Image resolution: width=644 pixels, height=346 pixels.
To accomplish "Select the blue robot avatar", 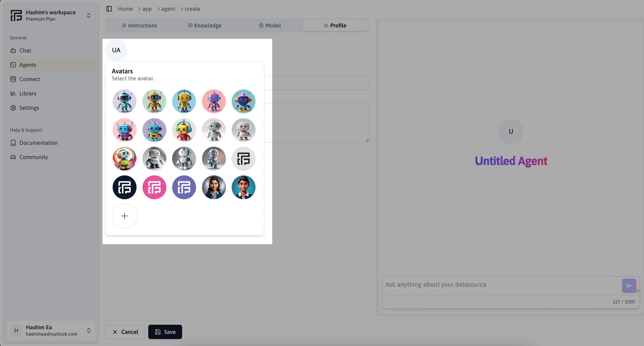I will click(124, 101).
